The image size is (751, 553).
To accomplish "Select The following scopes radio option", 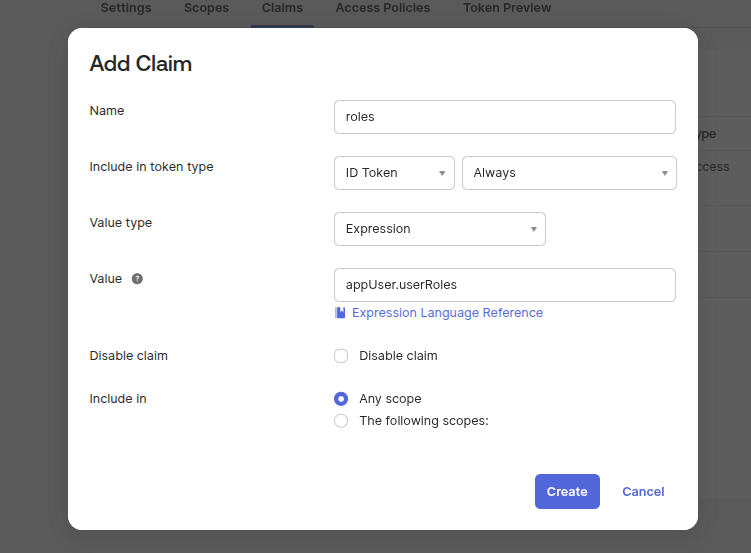I will click(341, 421).
